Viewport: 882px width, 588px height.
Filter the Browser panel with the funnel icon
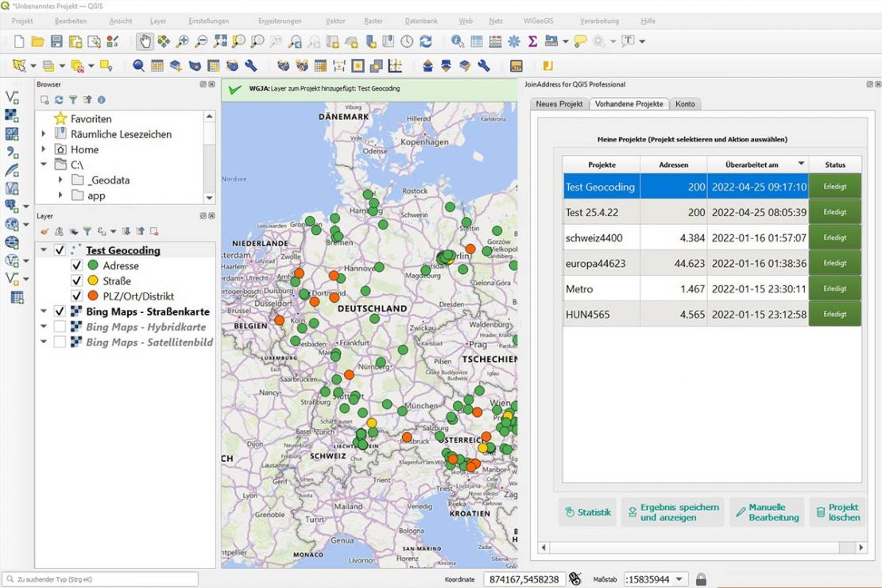click(x=73, y=99)
